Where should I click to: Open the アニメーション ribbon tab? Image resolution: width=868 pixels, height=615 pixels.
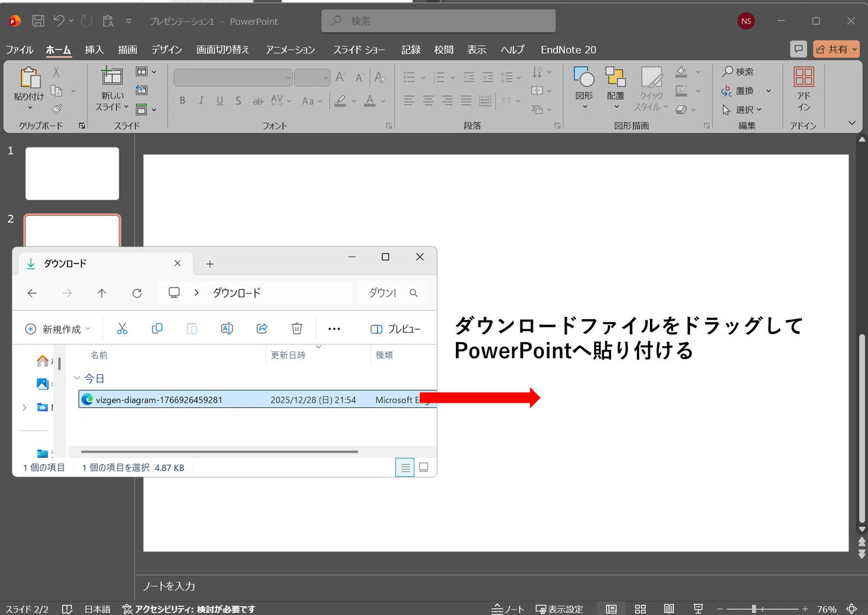[290, 50]
